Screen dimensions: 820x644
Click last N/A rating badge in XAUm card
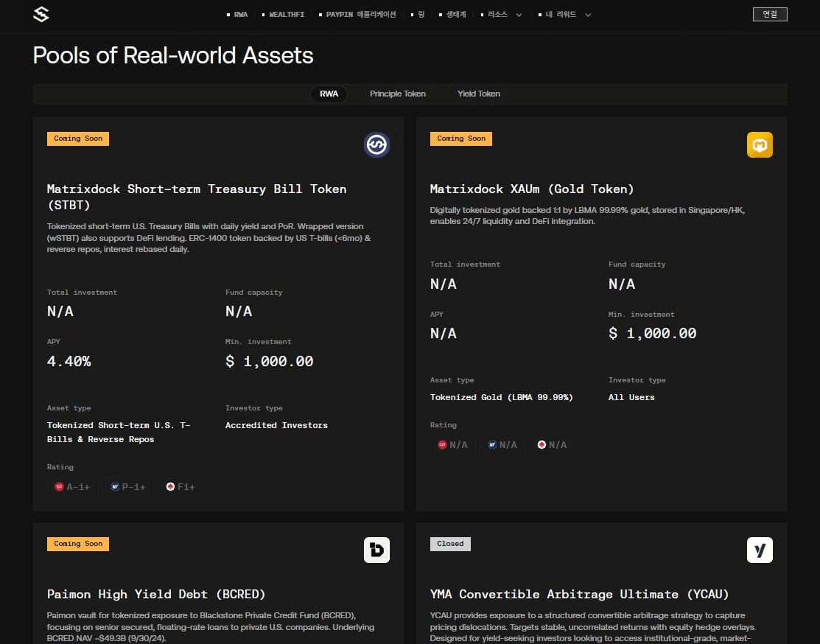click(552, 444)
